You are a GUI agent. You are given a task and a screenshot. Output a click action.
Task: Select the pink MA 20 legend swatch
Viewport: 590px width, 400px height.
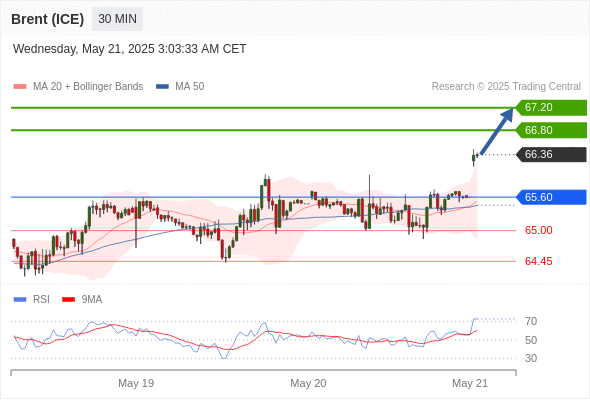[x=20, y=87]
